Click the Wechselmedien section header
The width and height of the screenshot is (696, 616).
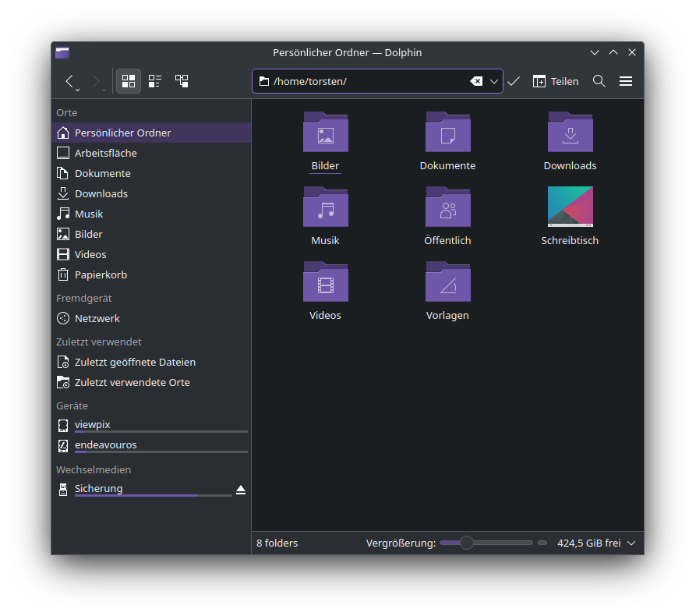(x=94, y=470)
